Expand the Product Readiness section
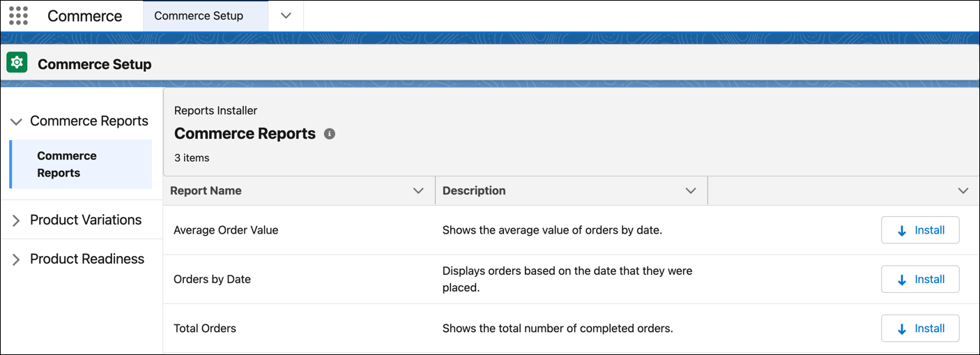Image resolution: width=980 pixels, height=355 pixels. point(17,259)
